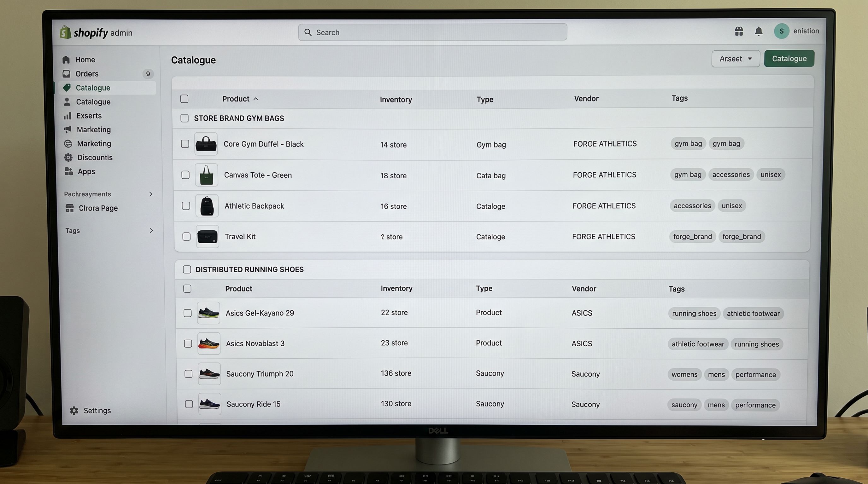Click the Discountls badge icon
The height and width of the screenshot is (484, 868).
click(x=68, y=157)
